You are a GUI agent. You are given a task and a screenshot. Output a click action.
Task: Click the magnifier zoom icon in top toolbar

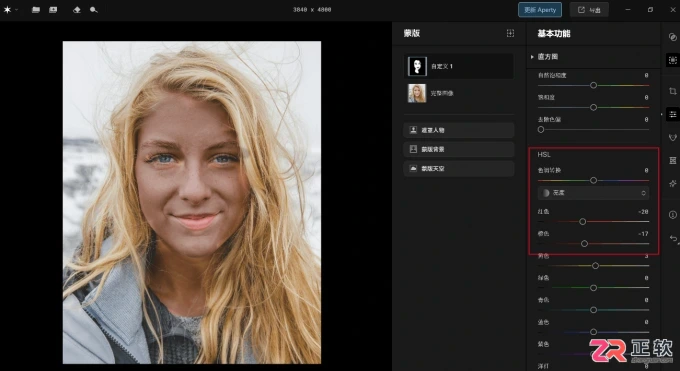point(94,10)
